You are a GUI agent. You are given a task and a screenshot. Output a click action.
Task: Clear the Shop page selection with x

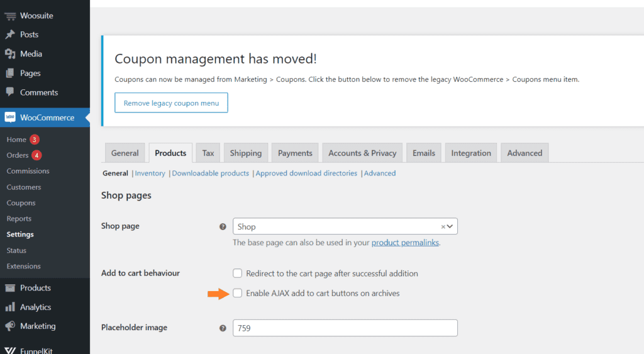[443, 227]
